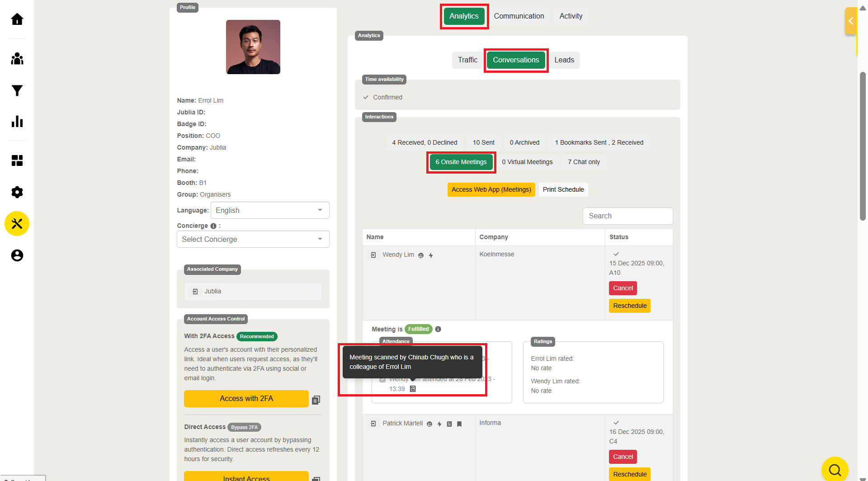Open the yellow round search button
The height and width of the screenshot is (481, 868).
point(835,470)
